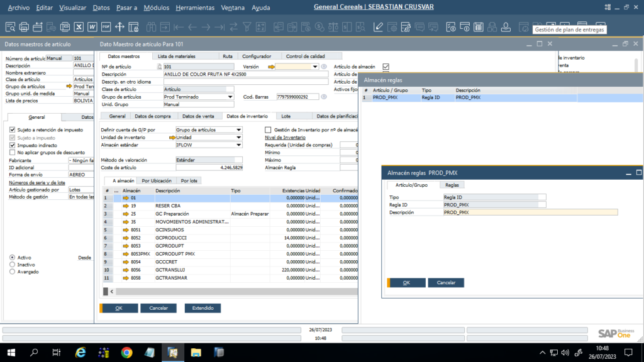This screenshot has width=644, height=362.
Task: Click the four-arrow cross toolbar icon
Action: (119, 27)
